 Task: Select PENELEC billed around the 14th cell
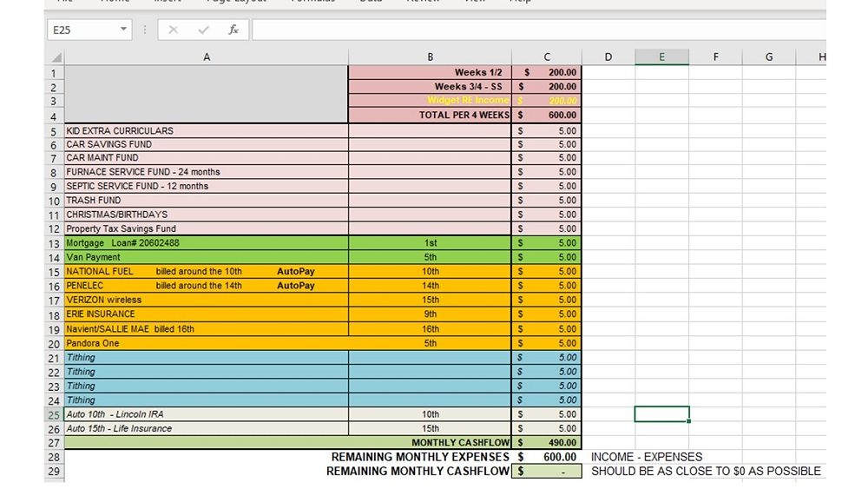click(207, 286)
